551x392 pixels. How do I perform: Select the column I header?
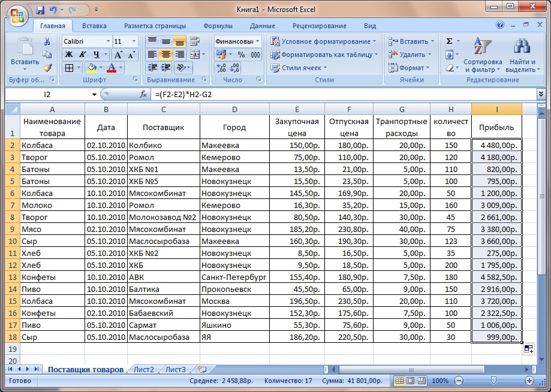click(496, 109)
